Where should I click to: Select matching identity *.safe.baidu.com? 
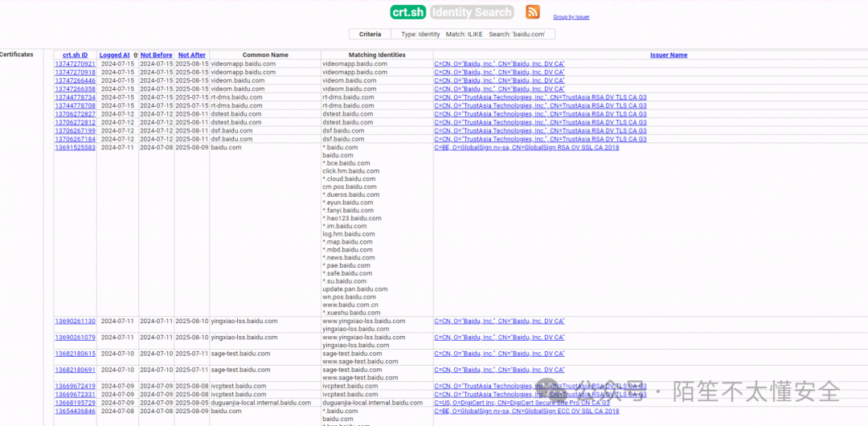pyautogui.click(x=347, y=273)
